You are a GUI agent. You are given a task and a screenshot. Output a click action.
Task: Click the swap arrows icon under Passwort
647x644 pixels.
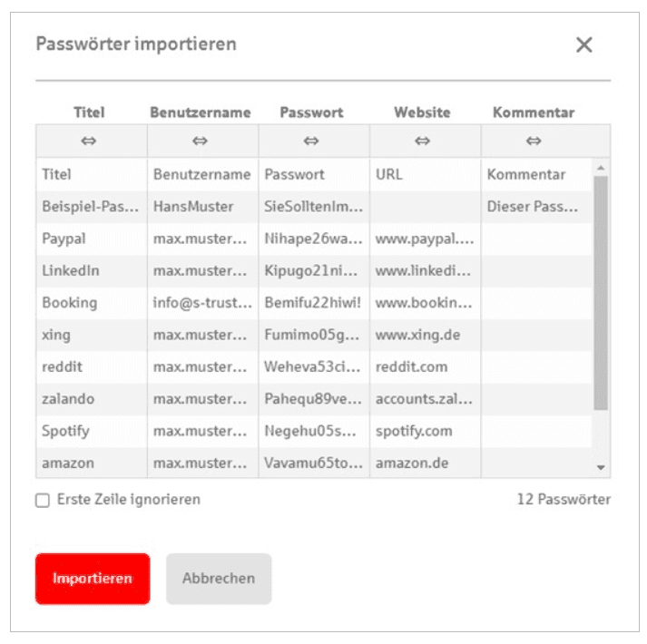pos(311,141)
